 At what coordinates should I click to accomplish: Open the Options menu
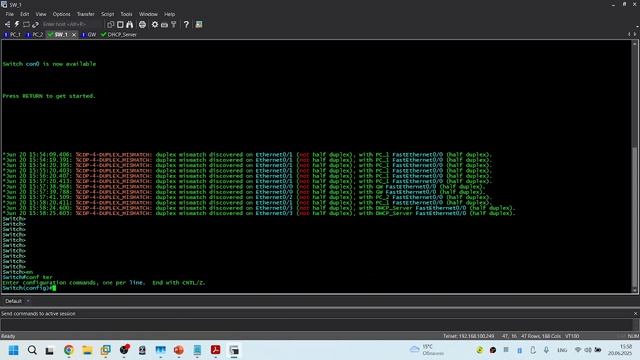[61, 14]
